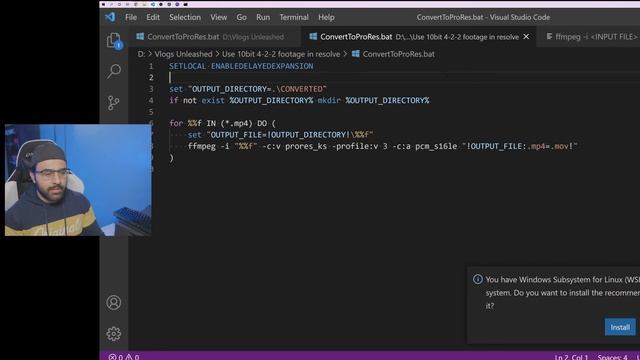
Task: Open the View menu
Action: tap(218, 17)
